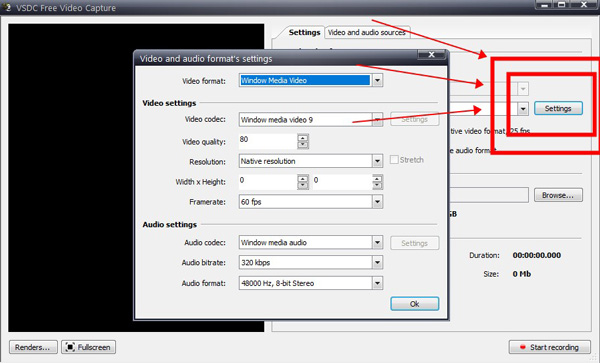Screen dimensions: 600x363
Task: Click the Video settings section heading
Action: coord(169,103)
